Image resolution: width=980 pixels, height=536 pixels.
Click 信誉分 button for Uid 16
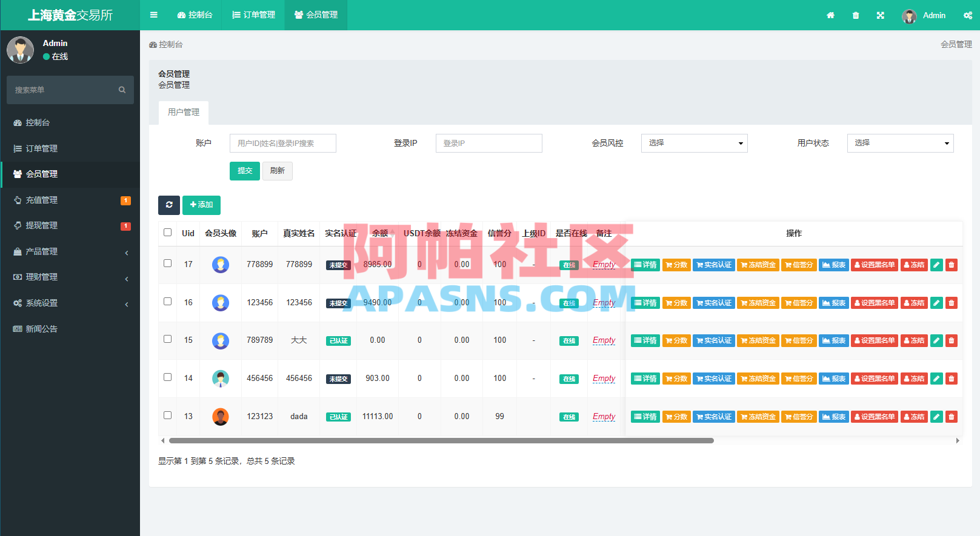pos(799,303)
